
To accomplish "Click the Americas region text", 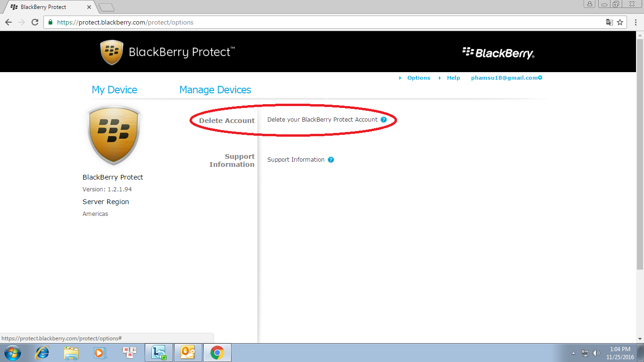I will tap(95, 214).
